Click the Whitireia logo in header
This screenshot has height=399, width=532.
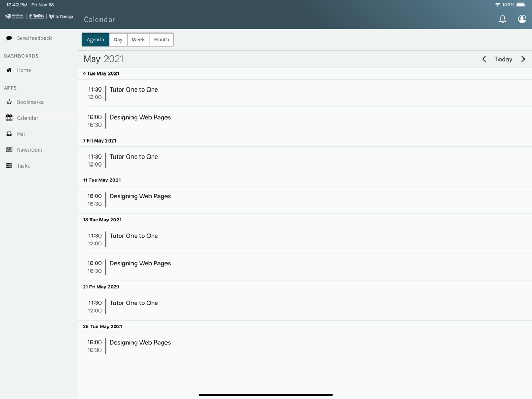14,16
